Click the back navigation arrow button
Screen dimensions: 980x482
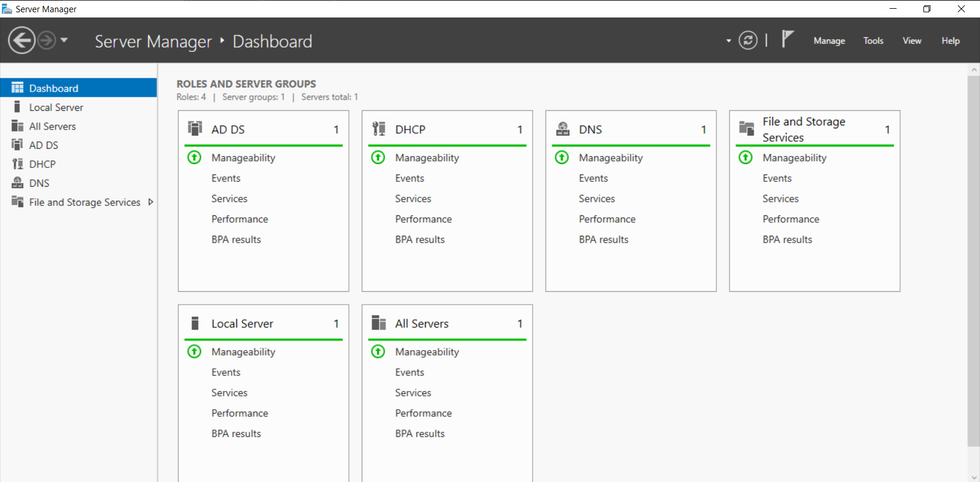[22, 41]
